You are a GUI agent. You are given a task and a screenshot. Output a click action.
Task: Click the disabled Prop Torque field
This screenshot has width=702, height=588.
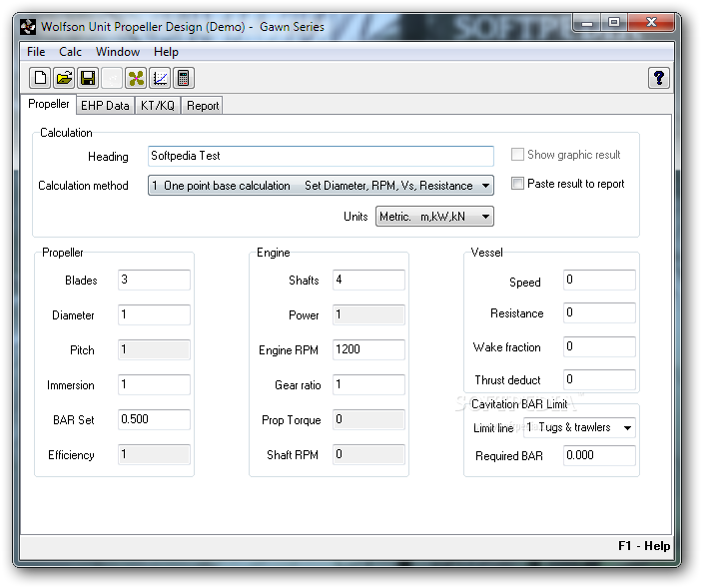[x=368, y=419]
